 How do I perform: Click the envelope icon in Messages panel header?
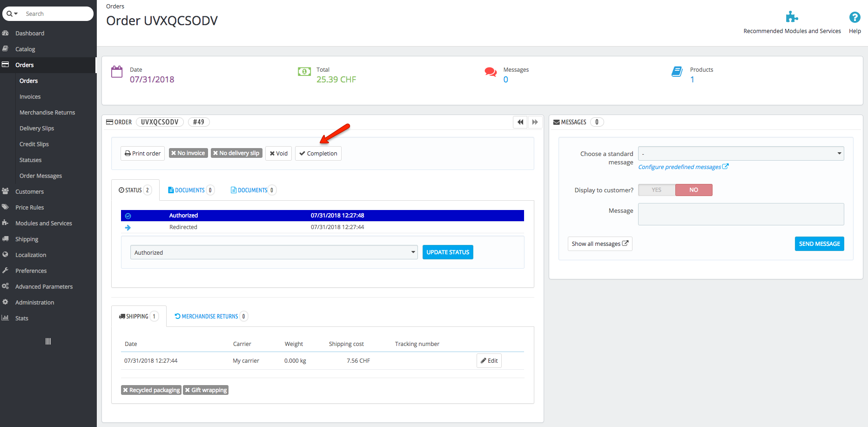556,122
